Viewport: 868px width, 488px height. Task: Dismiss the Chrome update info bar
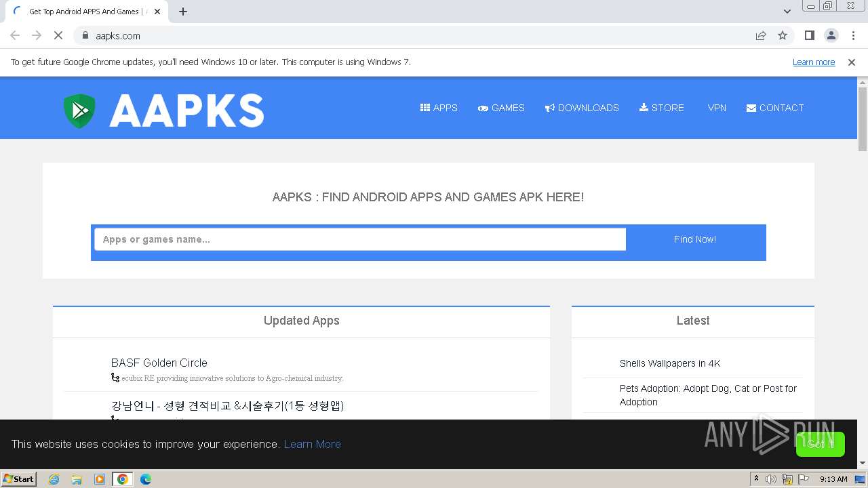(x=852, y=62)
